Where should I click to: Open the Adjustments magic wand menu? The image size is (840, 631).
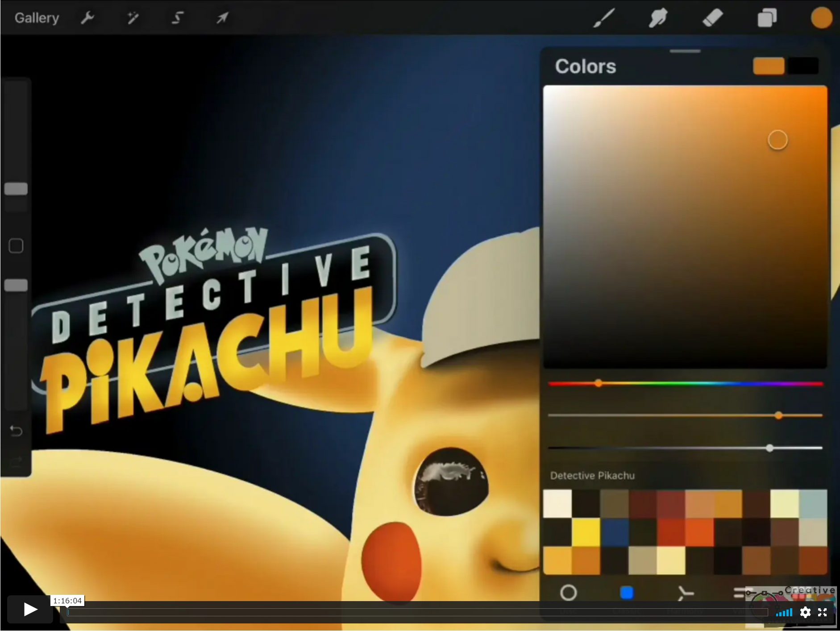(x=132, y=17)
